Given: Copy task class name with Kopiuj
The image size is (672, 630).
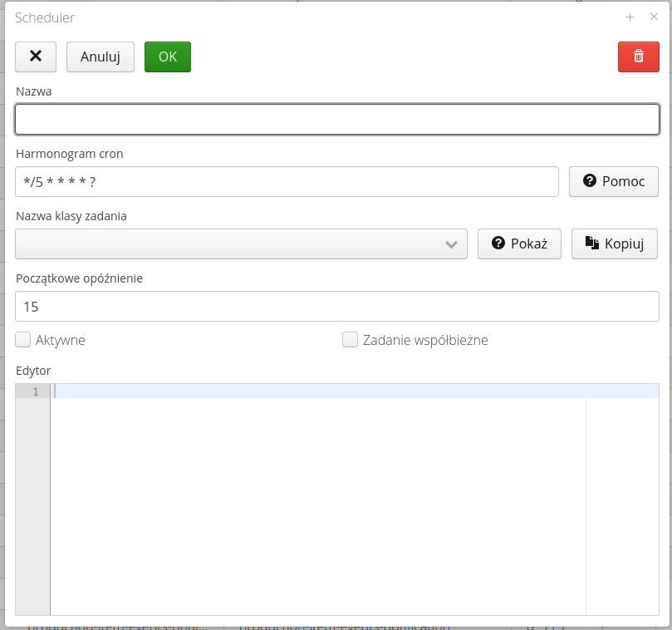Looking at the screenshot, I should (x=615, y=244).
